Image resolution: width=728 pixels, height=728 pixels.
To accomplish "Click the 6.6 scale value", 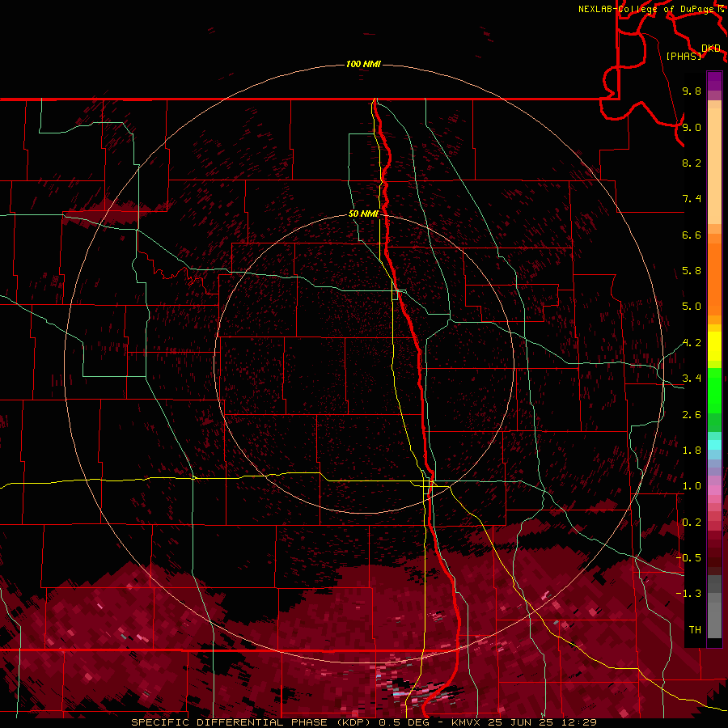I will click(692, 235).
